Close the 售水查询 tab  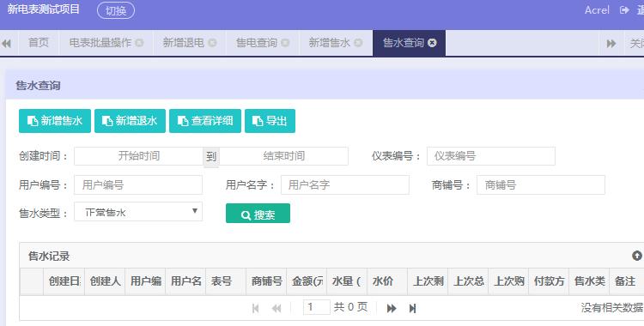432,43
